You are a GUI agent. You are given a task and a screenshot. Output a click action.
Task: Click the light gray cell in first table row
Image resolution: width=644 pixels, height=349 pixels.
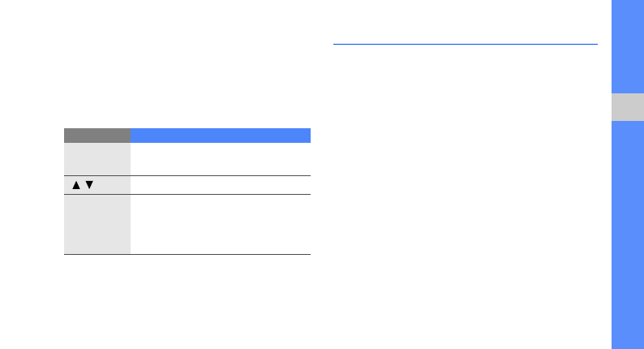97,159
